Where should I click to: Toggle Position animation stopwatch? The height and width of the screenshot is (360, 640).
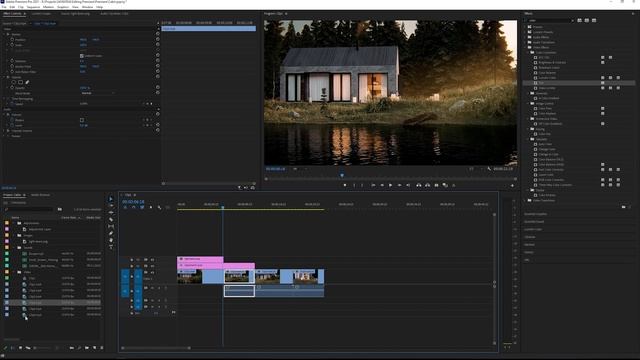(12, 40)
